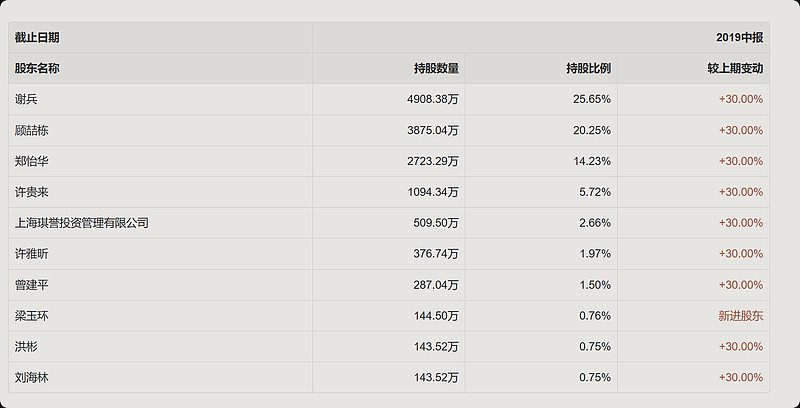Click 上海琪誉投资管理有限公司 company name
Viewport: 800px width, 408px height.
point(82,223)
